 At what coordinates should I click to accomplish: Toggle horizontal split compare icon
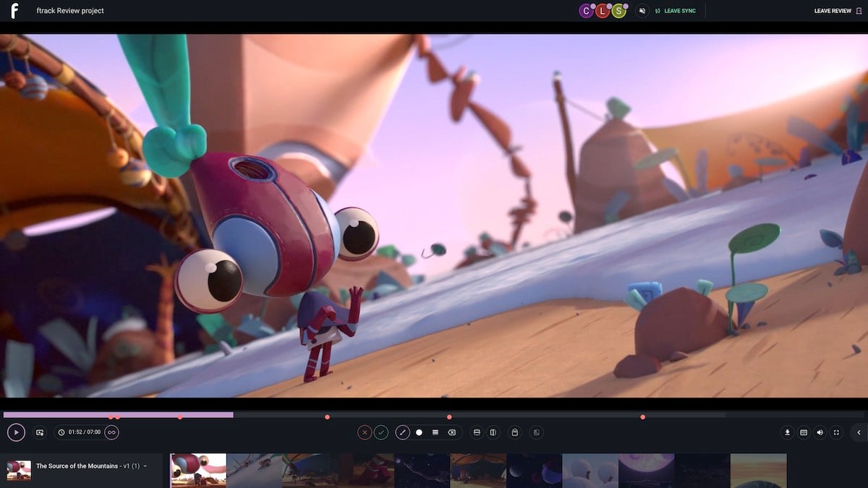477,432
